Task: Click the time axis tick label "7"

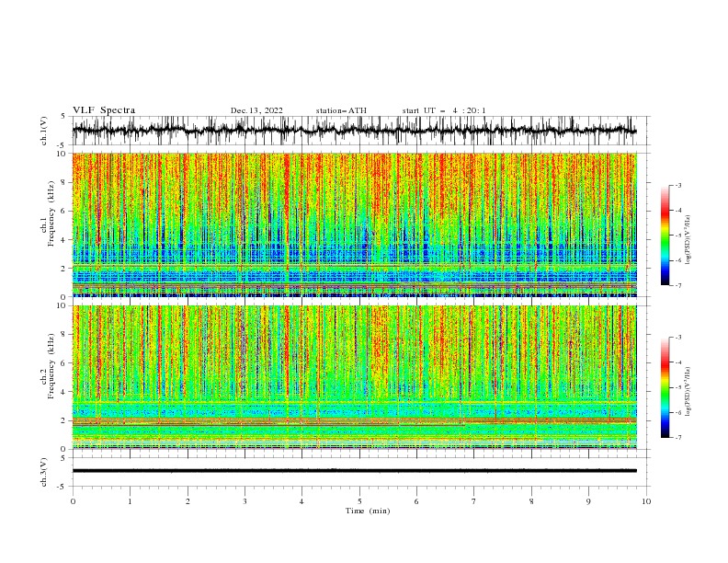Action: click(474, 501)
